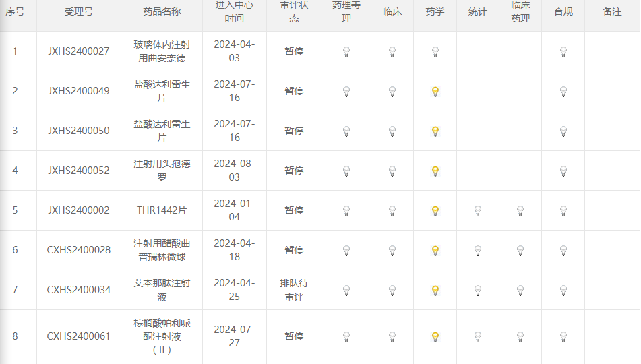This screenshot has height=364, width=641.
Task: Click the 临床 bulb for CXHS2400034
Action: pos(392,290)
